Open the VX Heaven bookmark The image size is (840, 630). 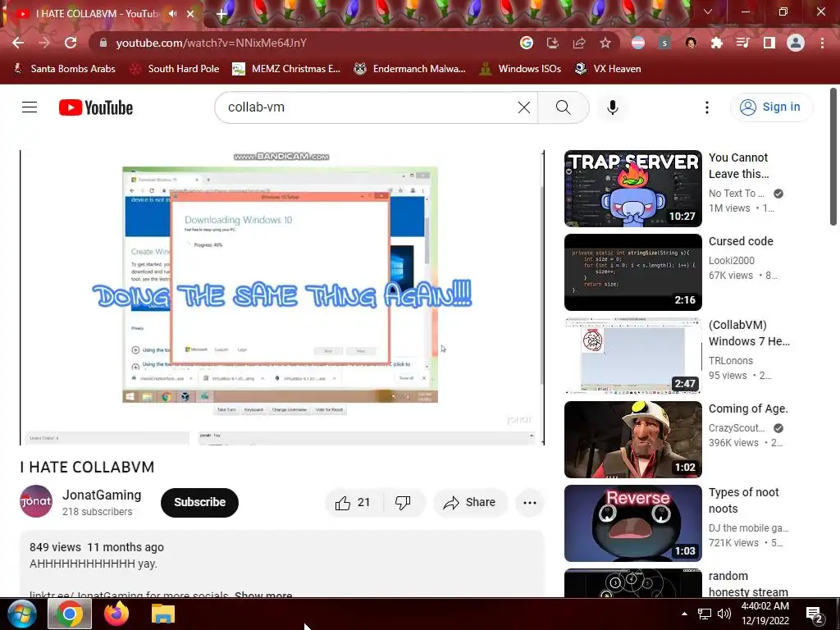click(608, 69)
